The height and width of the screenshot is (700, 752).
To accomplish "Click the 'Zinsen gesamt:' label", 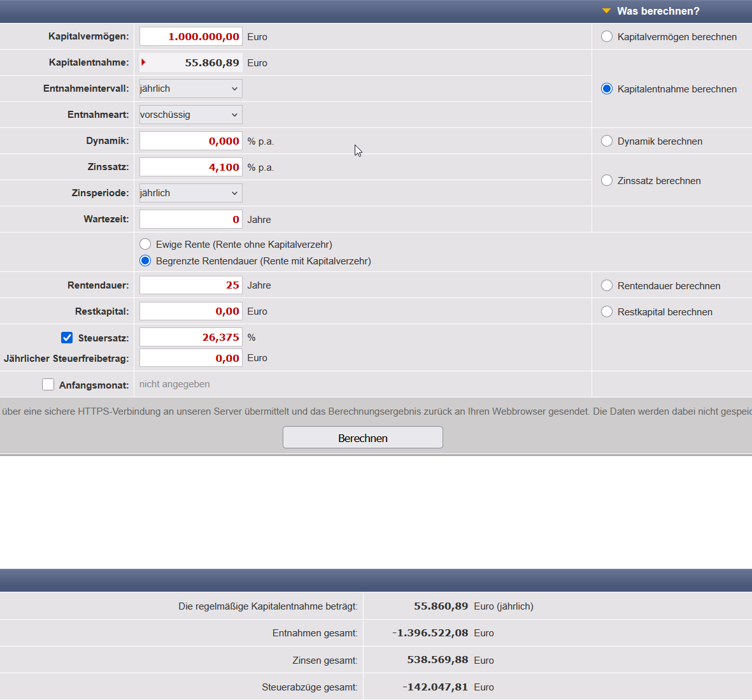I will pos(325,661).
